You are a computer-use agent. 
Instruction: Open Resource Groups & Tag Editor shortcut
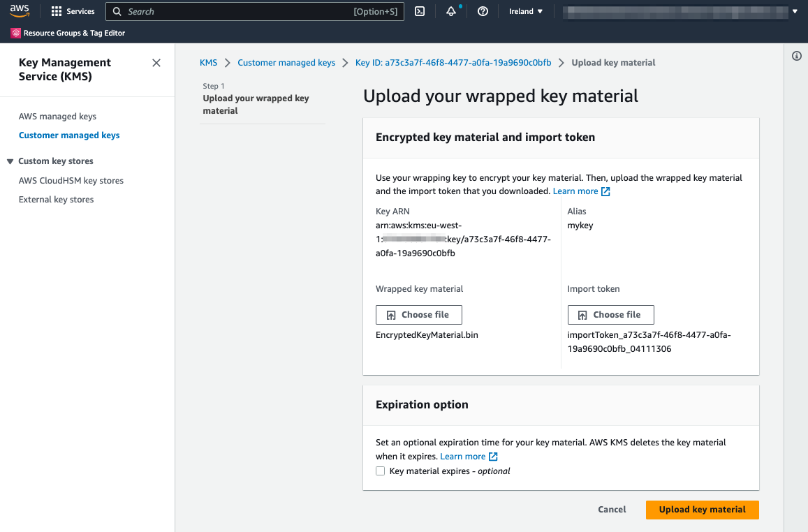pos(74,33)
